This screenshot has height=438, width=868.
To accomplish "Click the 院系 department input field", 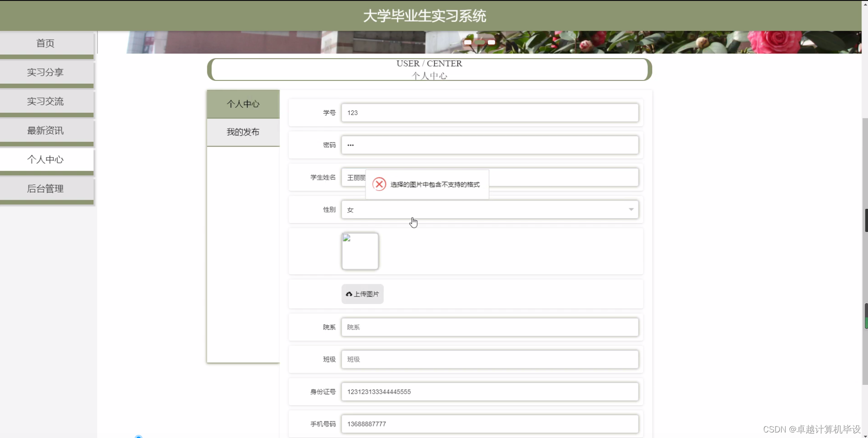I will coord(490,327).
